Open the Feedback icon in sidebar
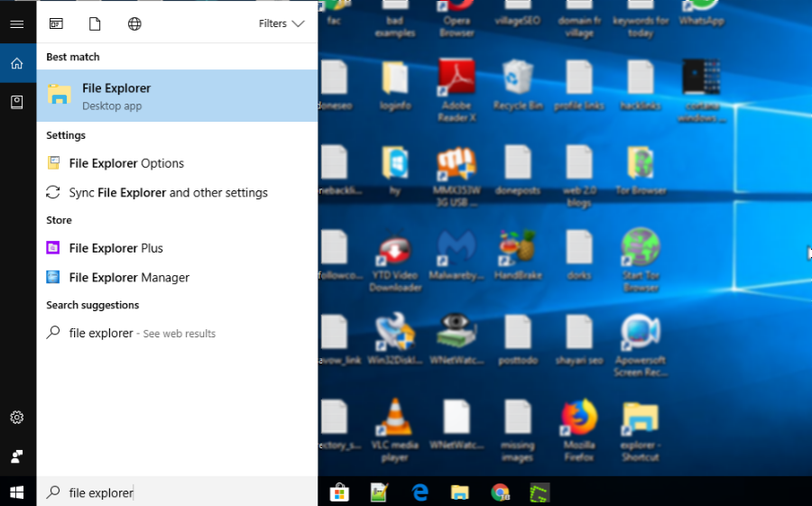812x506 pixels. point(17,456)
